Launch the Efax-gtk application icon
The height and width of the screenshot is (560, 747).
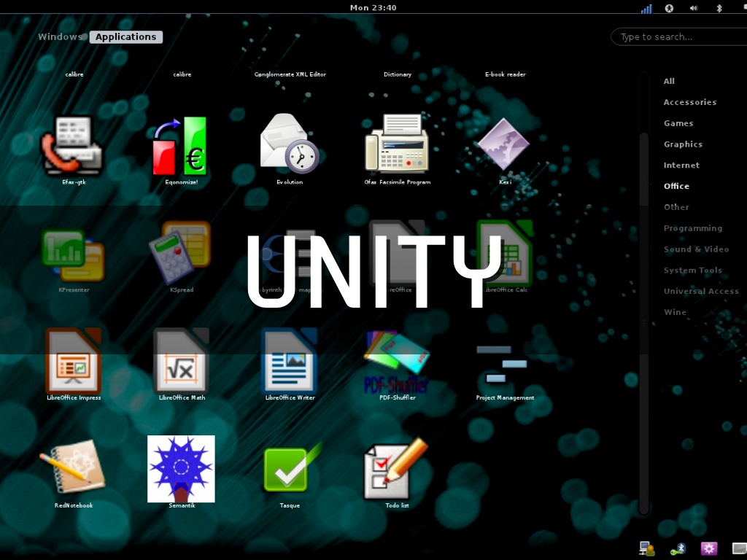coord(73,144)
